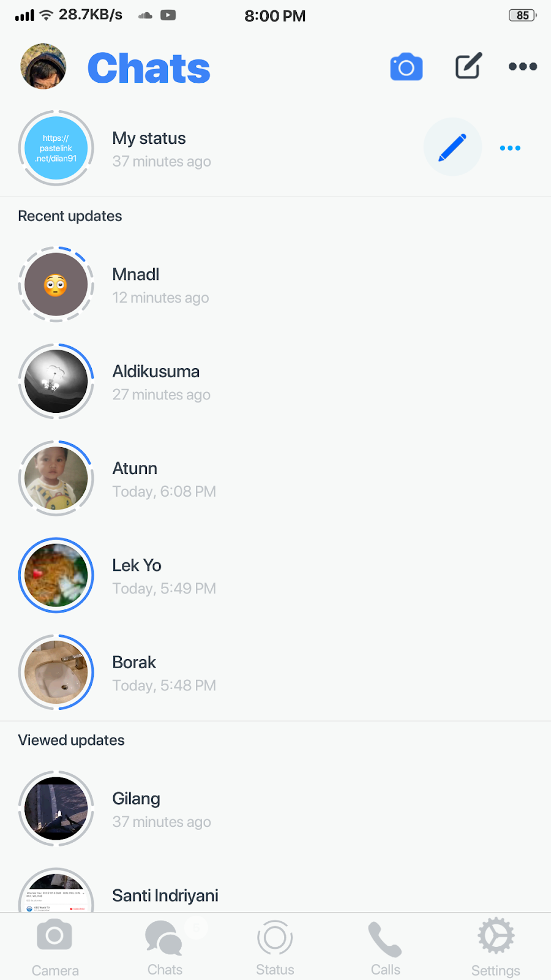The height and width of the screenshot is (980, 551).
Task: View Aldikusuma's status from 27 minutes ago
Action: coord(275,382)
